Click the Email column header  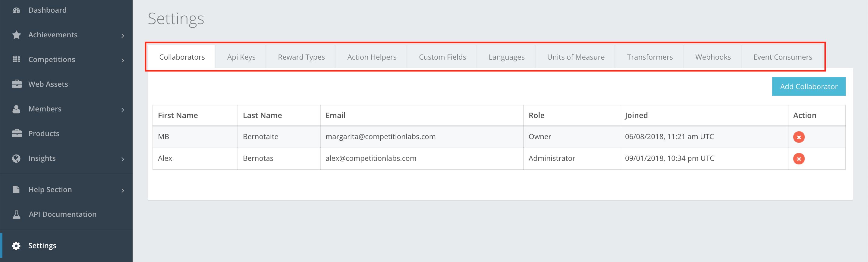[335, 116]
